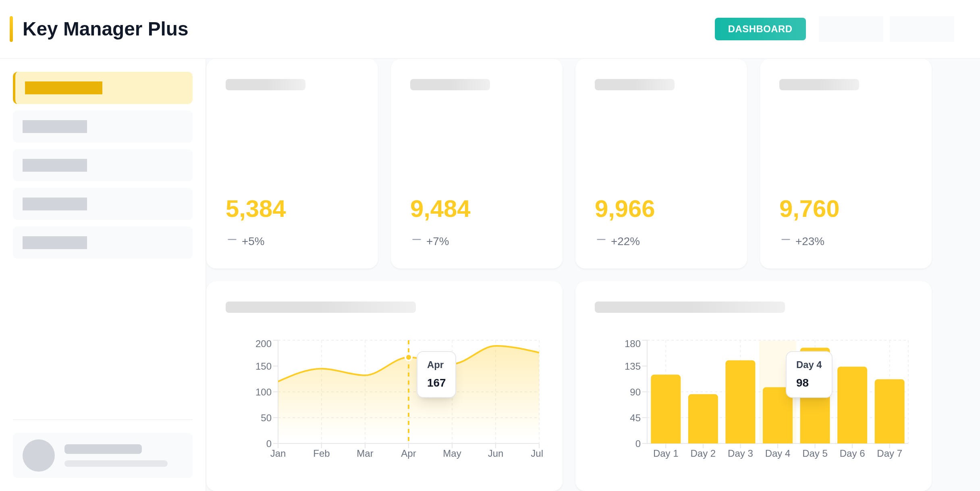Click the 9,966 stat card value
This screenshot has width=980, height=491.
click(x=625, y=209)
